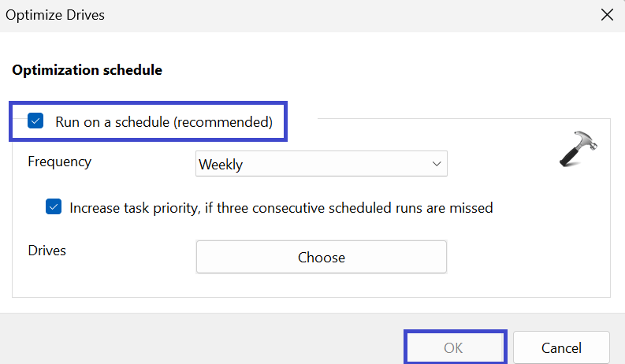Click the word 'recommended' in the schedule label
This screenshot has width=625, height=364.
223,122
